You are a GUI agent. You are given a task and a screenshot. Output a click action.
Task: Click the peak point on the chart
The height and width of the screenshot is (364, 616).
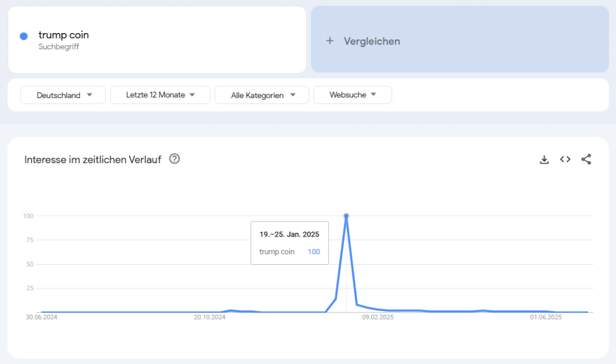tap(346, 215)
